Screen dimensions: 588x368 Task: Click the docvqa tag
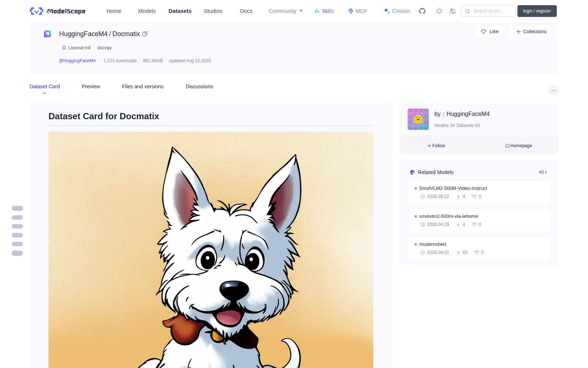[104, 48]
